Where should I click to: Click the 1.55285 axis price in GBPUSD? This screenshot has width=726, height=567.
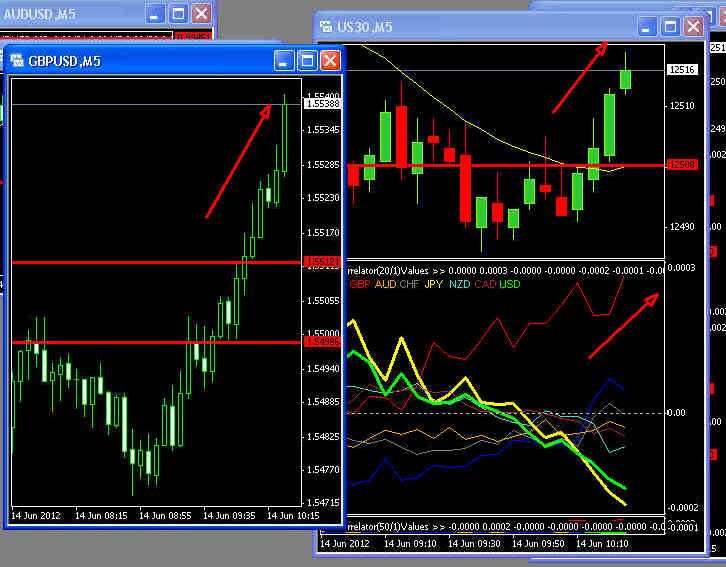tap(323, 165)
